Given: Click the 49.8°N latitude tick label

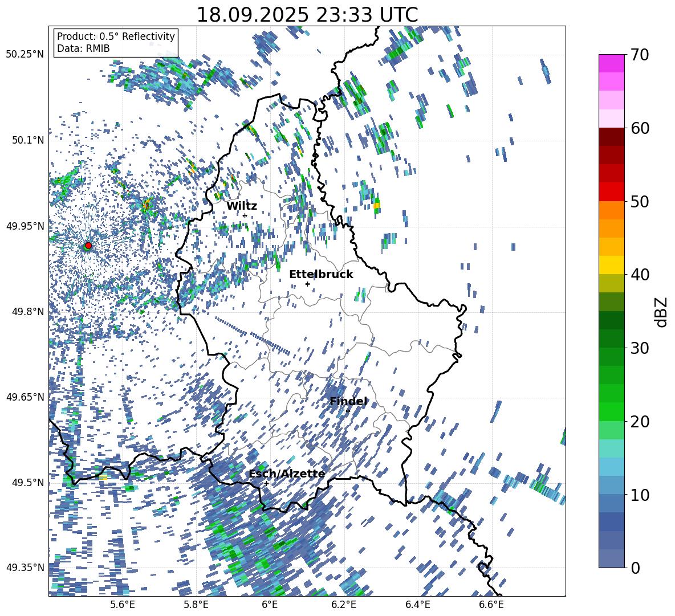Looking at the screenshot, I should click(28, 311).
